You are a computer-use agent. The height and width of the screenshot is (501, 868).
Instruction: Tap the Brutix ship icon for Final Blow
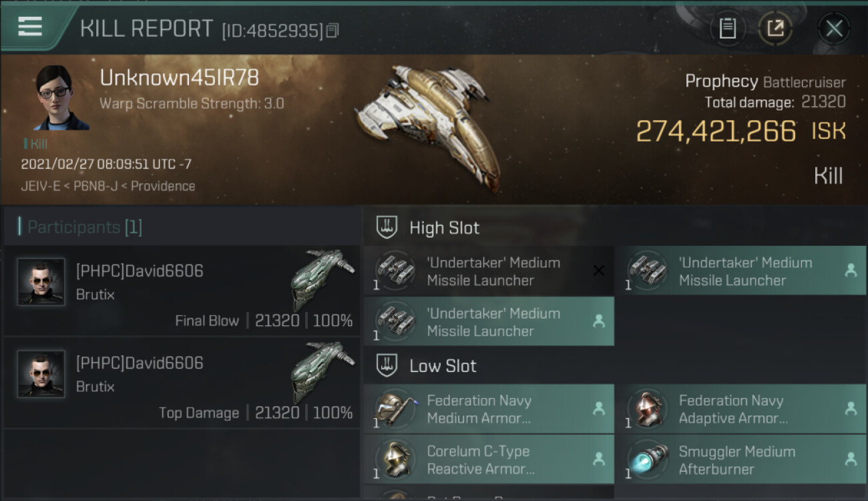point(323,279)
